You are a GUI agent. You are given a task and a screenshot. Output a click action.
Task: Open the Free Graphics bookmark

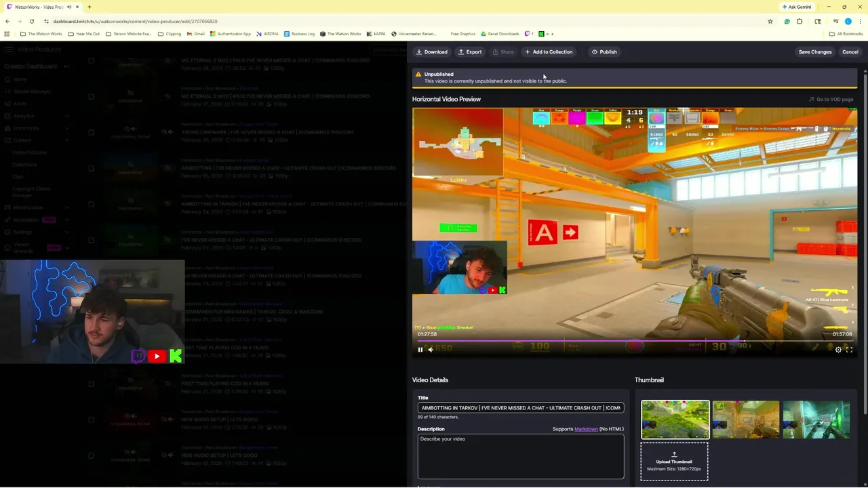pyautogui.click(x=462, y=34)
